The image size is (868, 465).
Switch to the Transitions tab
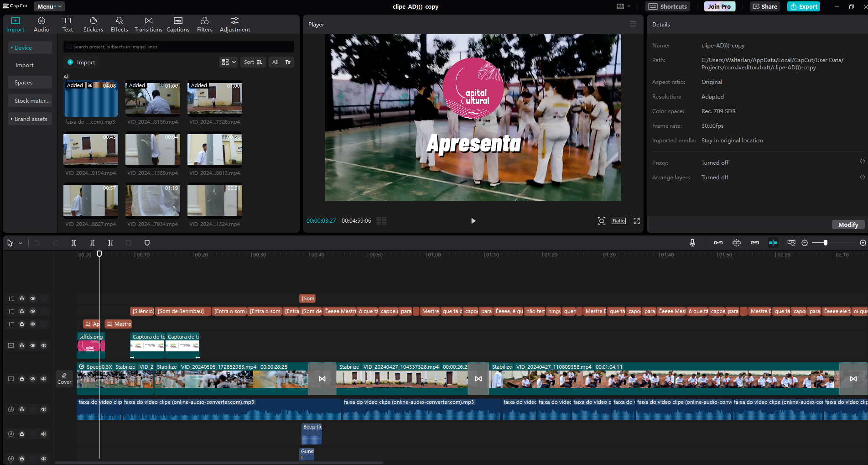(148, 25)
